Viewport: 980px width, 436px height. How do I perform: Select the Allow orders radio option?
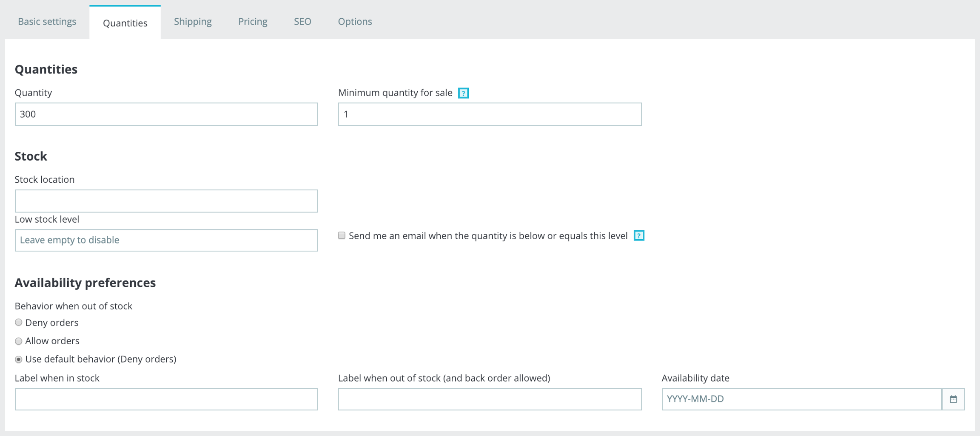click(19, 341)
